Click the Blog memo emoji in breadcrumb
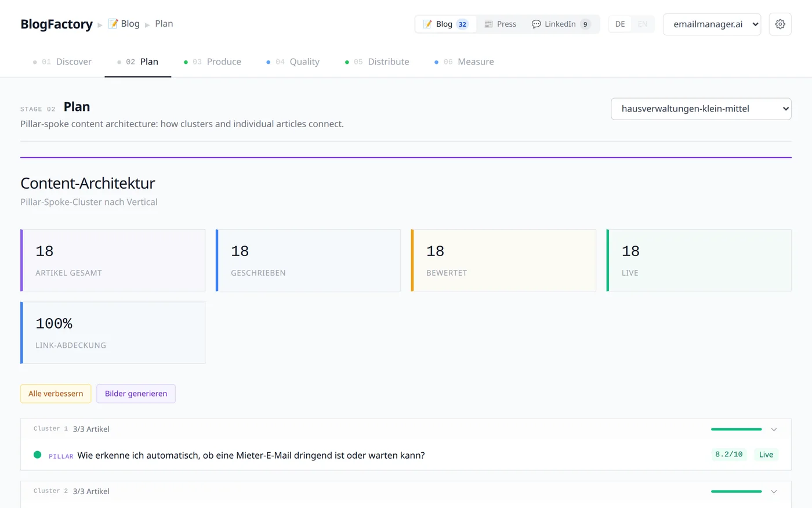The width and height of the screenshot is (812, 508). 113,24
